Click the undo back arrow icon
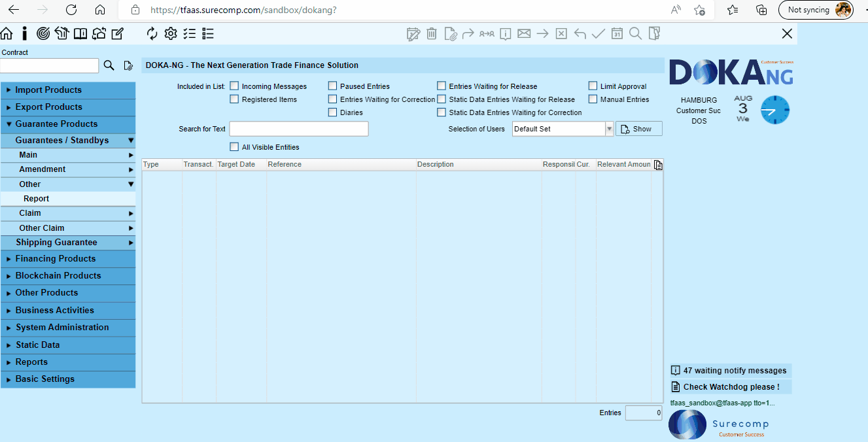The width and height of the screenshot is (868, 442). (x=580, y=34)
